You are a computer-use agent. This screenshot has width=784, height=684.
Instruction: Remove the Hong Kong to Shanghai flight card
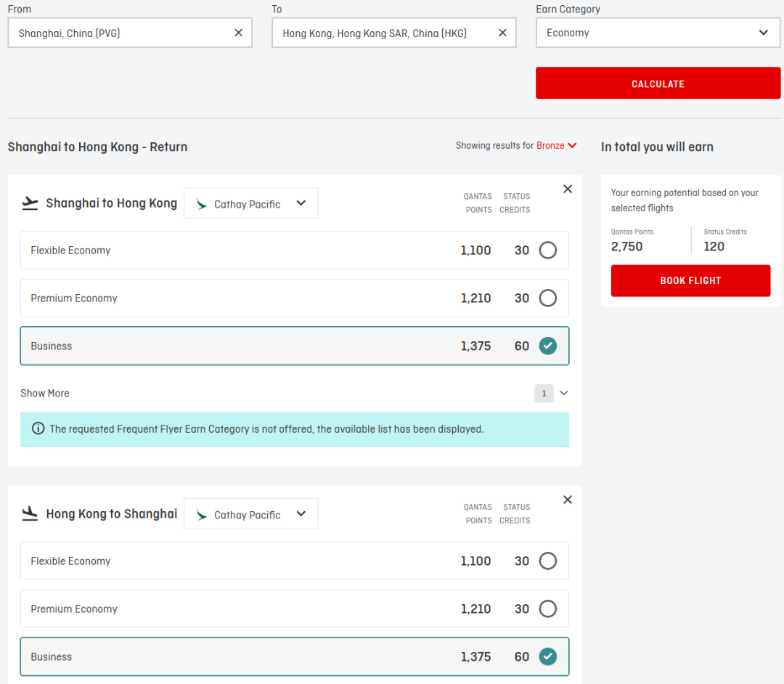[x=568, y=500]
